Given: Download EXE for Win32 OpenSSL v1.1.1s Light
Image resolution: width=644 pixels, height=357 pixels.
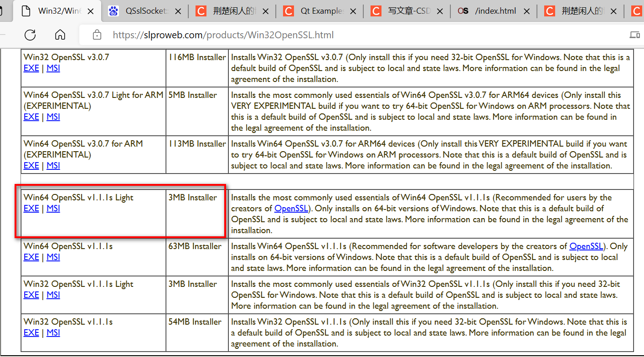Looking at the screenshot, I should pyautogui.click(x=31, y=295).
